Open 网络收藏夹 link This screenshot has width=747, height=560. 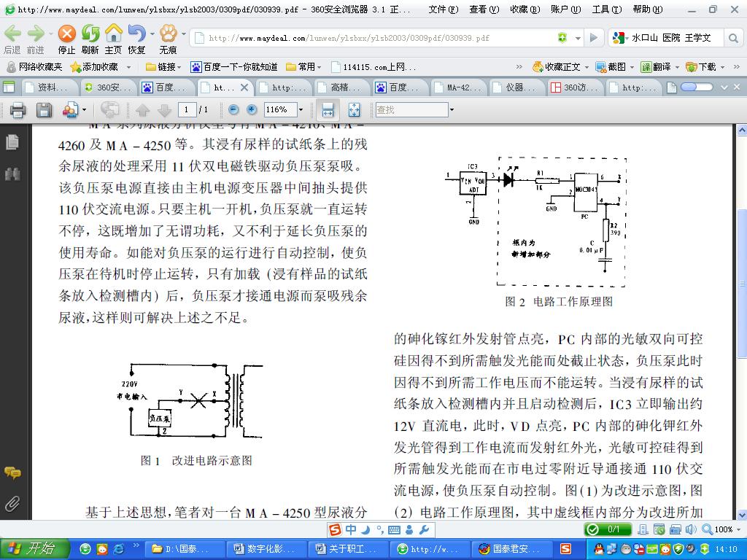[34, 67]
